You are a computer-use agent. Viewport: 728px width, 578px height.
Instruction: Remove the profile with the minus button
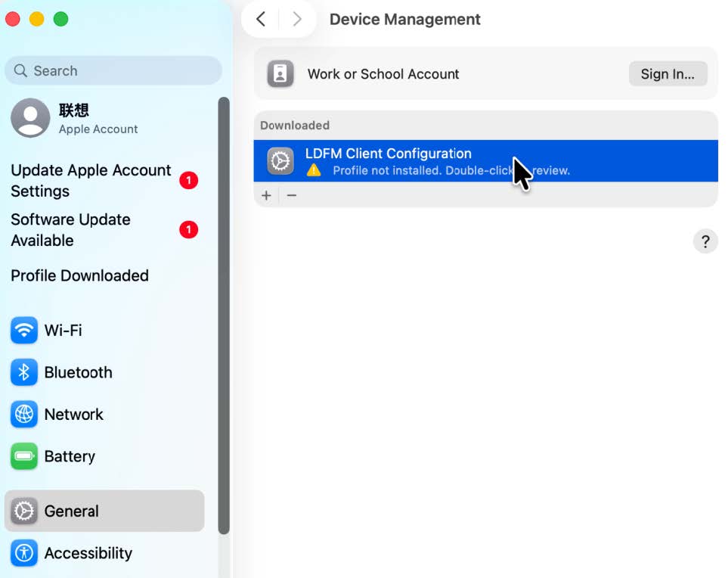292,195
